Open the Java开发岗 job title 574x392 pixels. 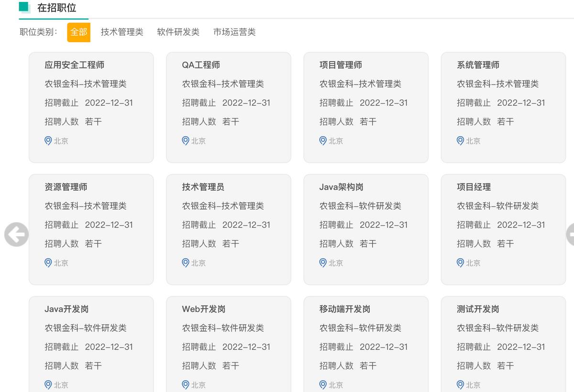point(66,309)
